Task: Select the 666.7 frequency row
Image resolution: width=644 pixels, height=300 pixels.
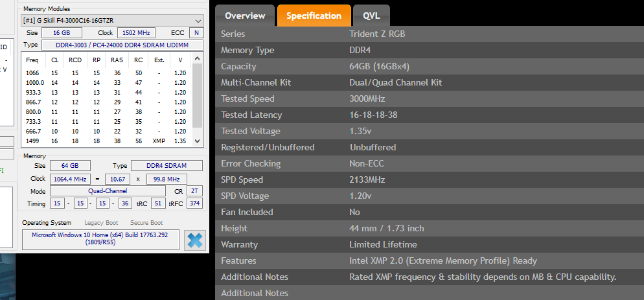Action: [107, 131]
